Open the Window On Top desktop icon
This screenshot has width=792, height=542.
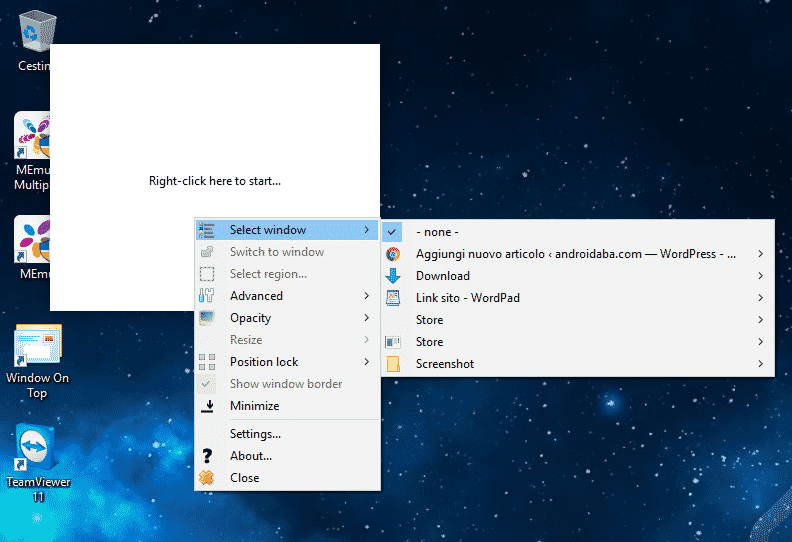pyautogui.click(x=38, y=345)
